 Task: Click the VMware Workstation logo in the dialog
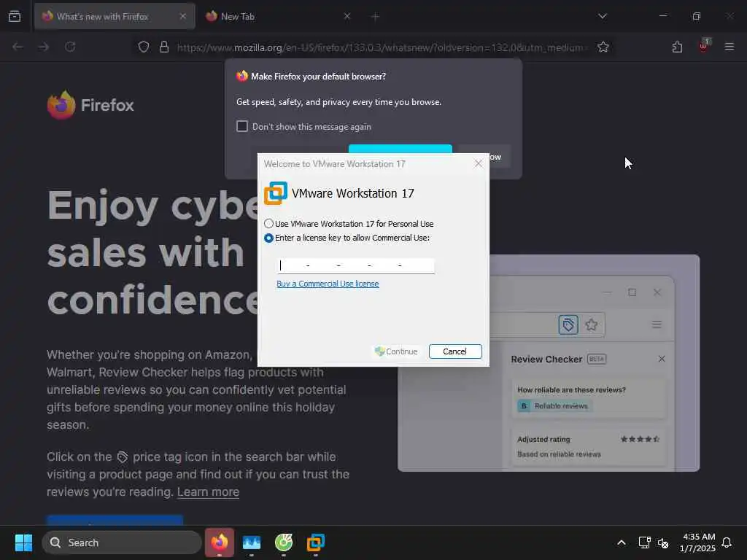pyautogui.click(x=276, y=192)
